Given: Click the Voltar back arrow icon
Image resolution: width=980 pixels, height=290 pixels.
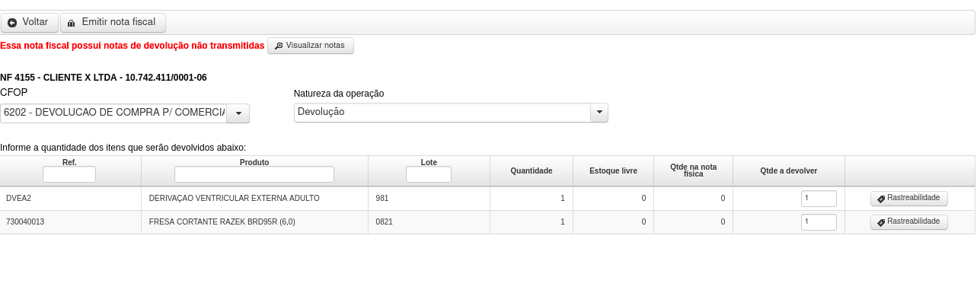Looking at the screenshot, I should (x=12, y=23).
